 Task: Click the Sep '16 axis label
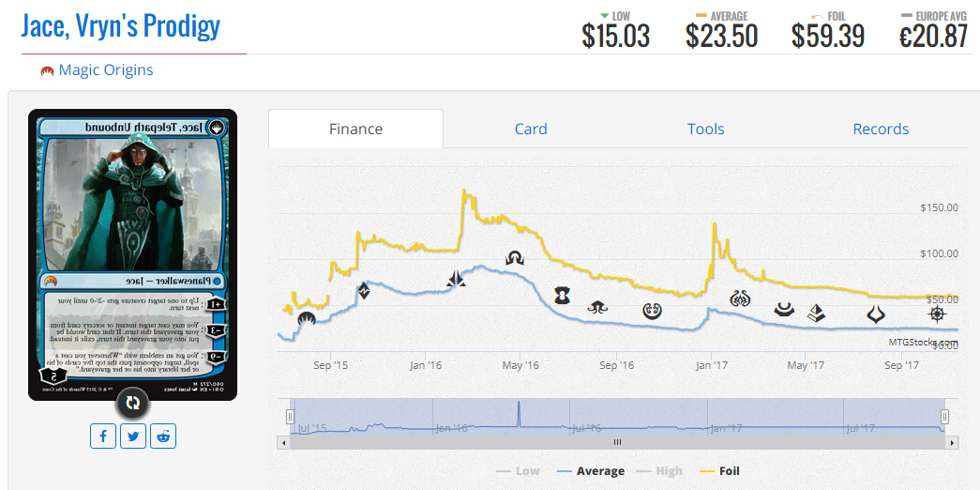tap(616, 364)
